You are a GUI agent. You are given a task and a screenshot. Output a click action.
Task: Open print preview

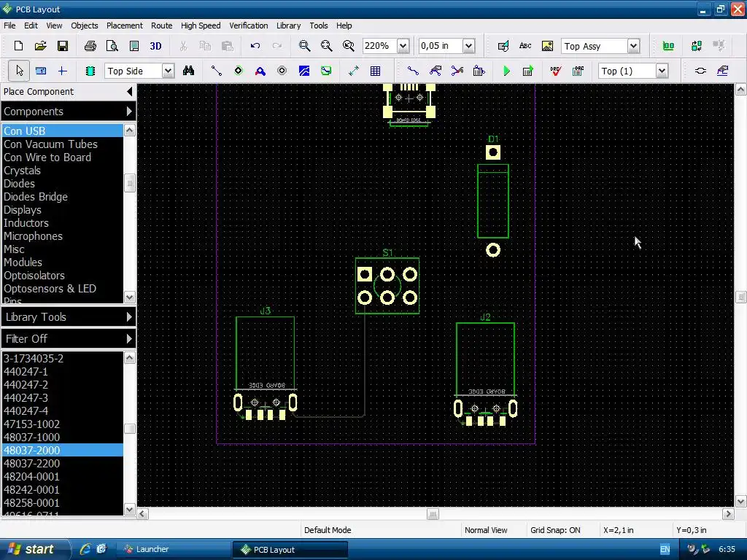pyautogui.click(x=112, y=46)
